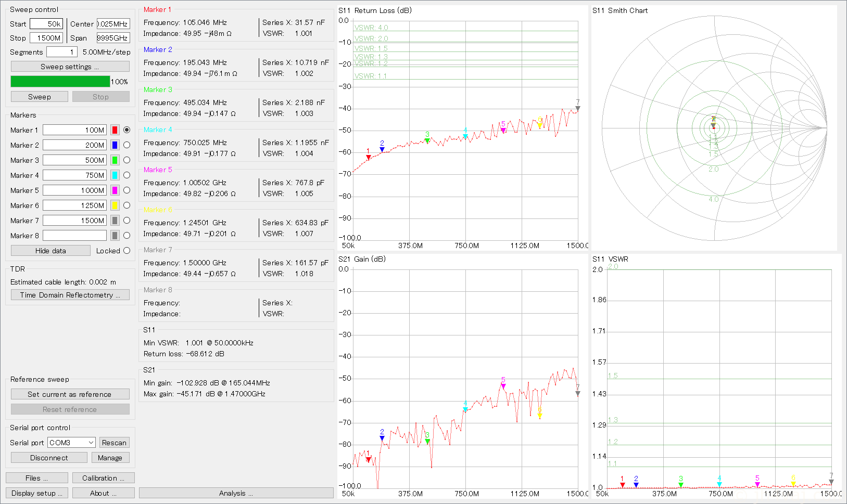Select the Marker 1 radio button
The image size is (847, 504).
coord(127,130)
